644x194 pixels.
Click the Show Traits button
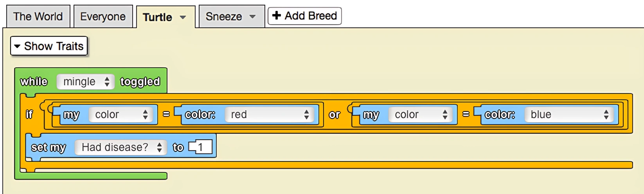tap(49, 46)
